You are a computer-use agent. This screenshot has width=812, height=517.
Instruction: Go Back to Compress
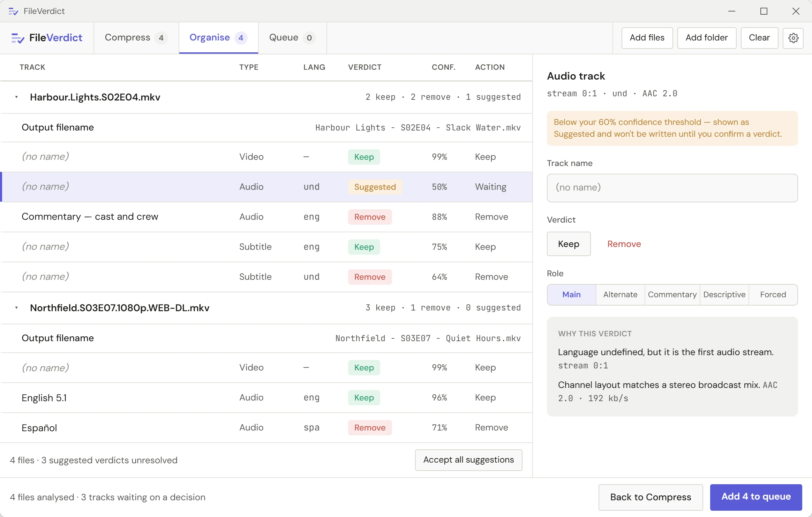(651, 497)
